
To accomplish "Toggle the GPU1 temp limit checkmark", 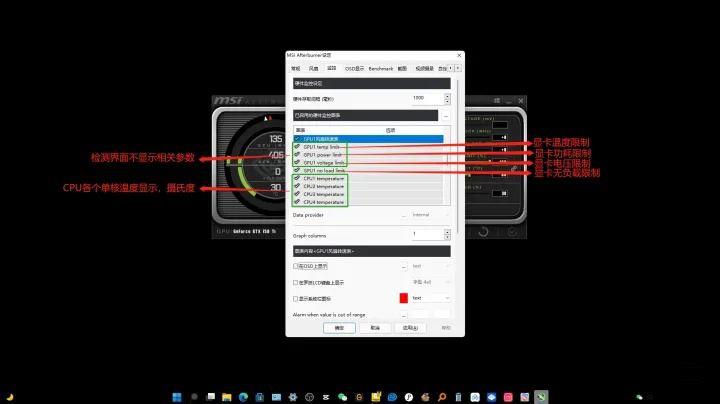I will (297, 146).
